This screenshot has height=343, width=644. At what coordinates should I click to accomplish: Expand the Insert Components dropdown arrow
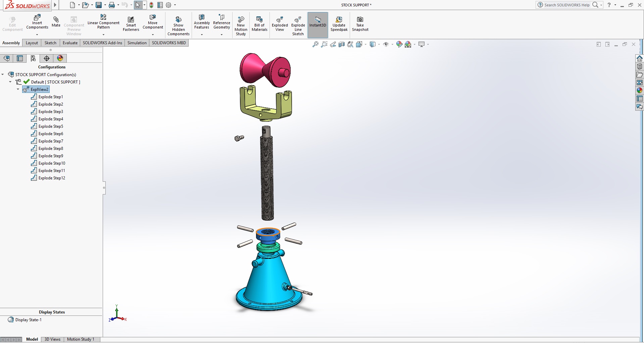click(37, 35)
